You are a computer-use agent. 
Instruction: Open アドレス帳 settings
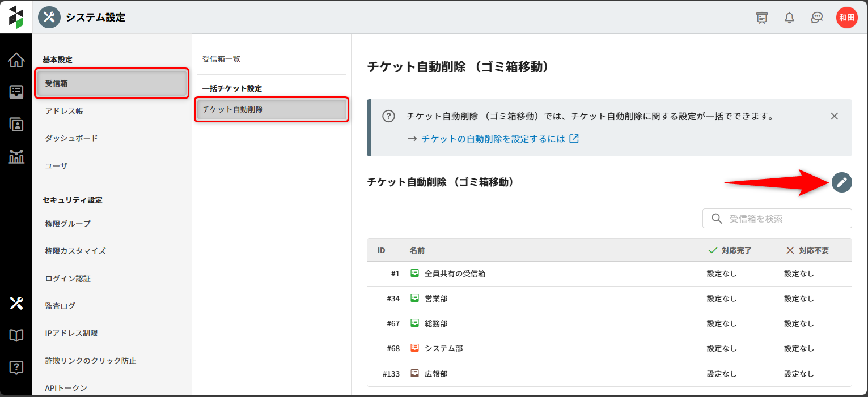tap(64, 111)
